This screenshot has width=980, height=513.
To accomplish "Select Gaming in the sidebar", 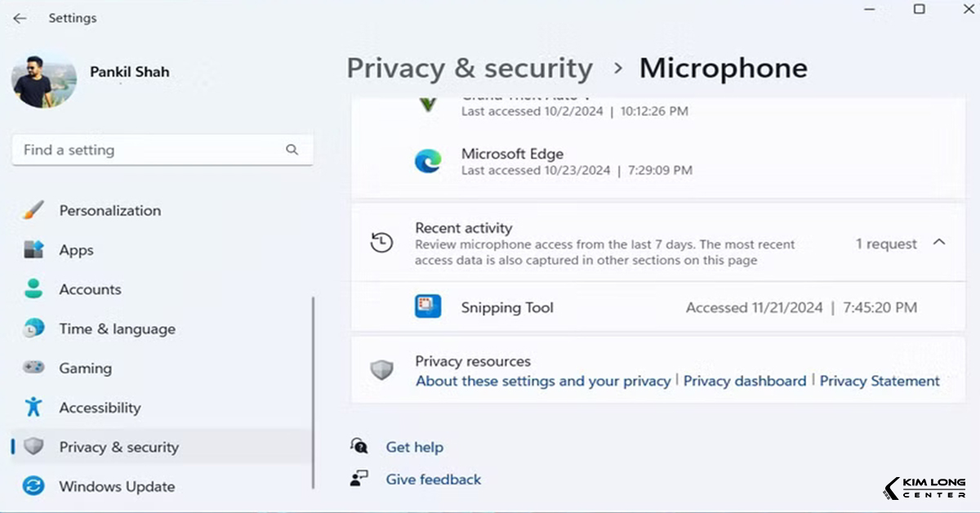I will (85, 368).
